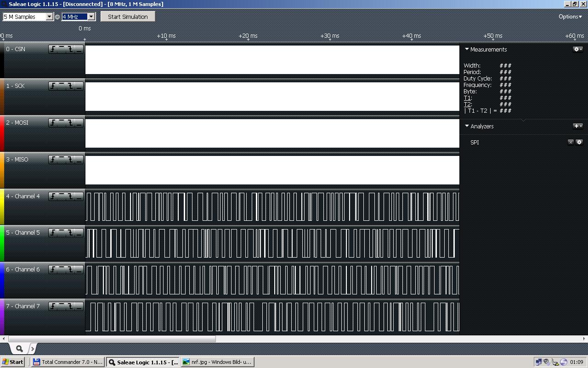Set falling edge trigger on Channel 4

(70, 196)
